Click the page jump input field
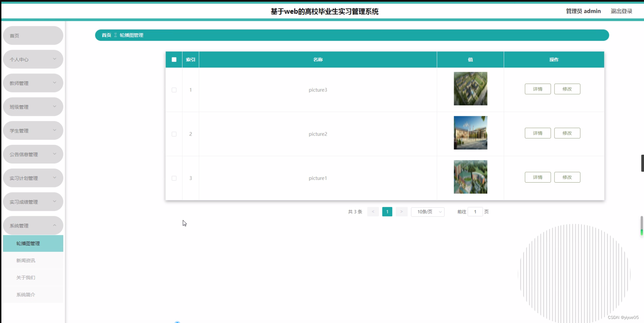Screen dimensions: 644x323 pos(475,212)
